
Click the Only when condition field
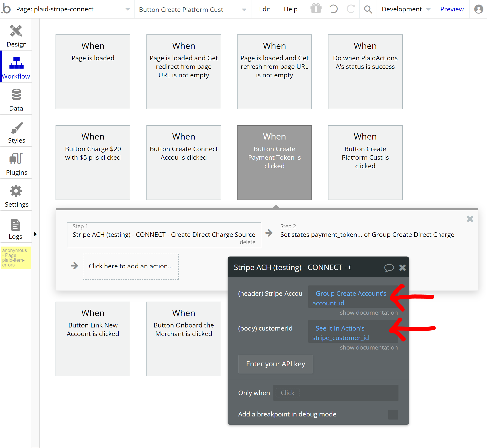(336, 393)
